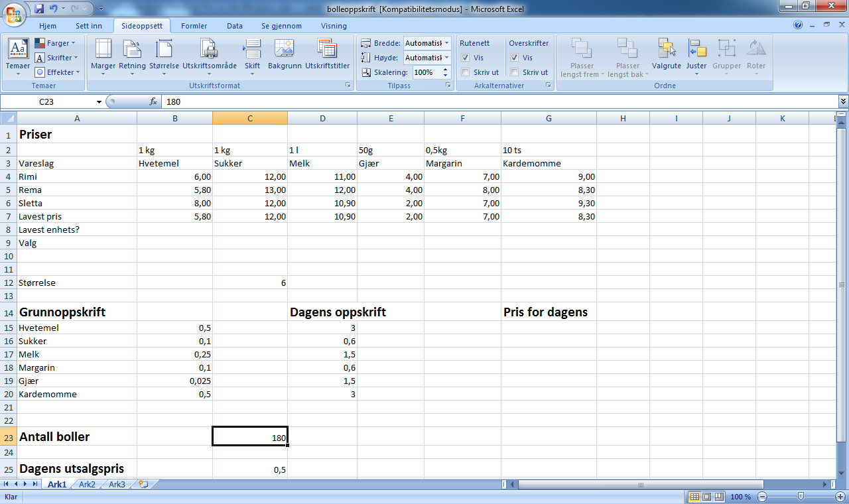849x504 pixels.
Task: Open Utskriftsområde print area menu
Action: pyautogui.click(x=210, y=57)
